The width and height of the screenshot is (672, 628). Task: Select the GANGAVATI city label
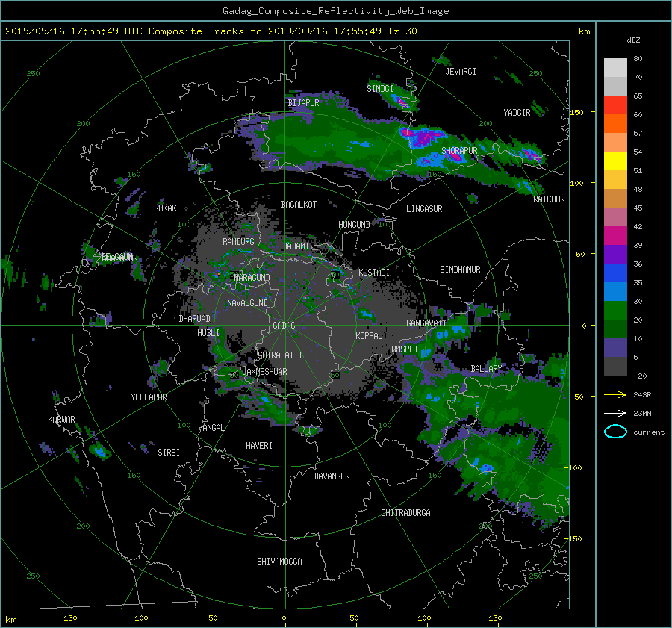click(x=426, y=323)
